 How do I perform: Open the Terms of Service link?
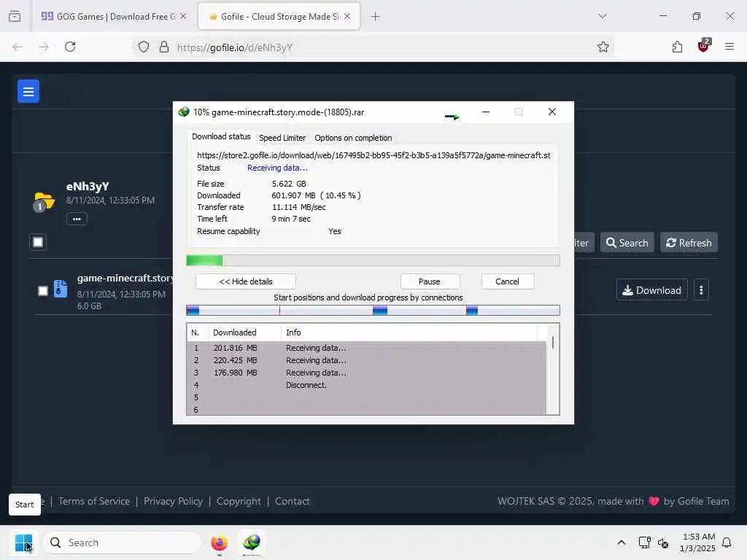pyautogui.click(x=94, y=502)
